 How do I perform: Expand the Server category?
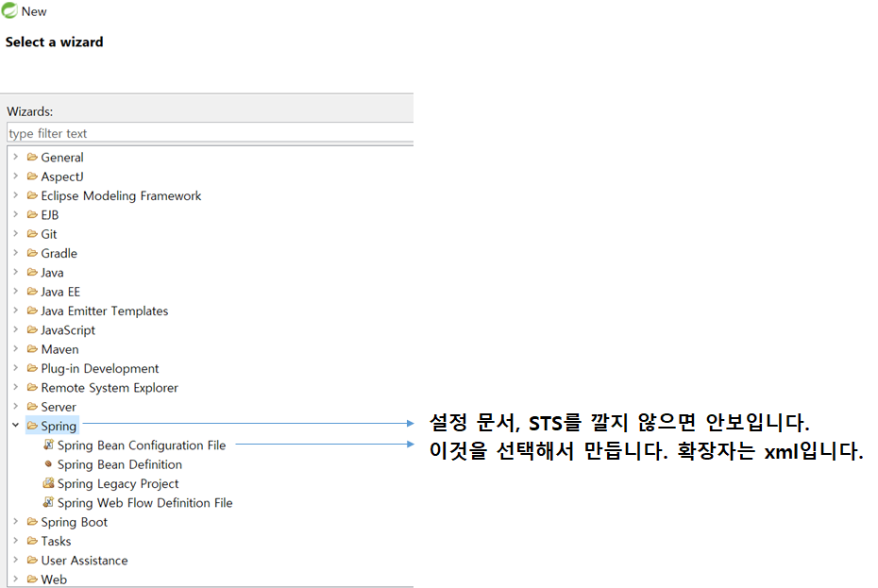(x=16, y=407)
